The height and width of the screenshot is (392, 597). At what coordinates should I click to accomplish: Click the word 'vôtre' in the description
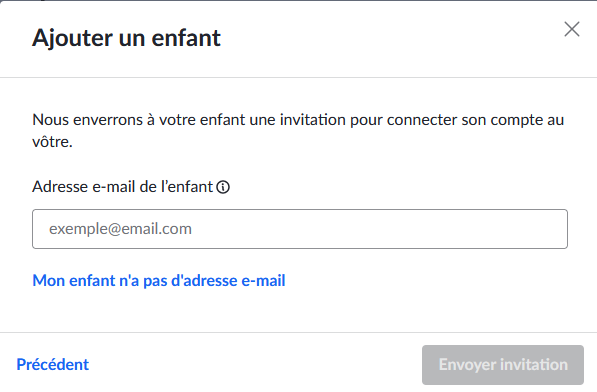click(x=52, y=142)
